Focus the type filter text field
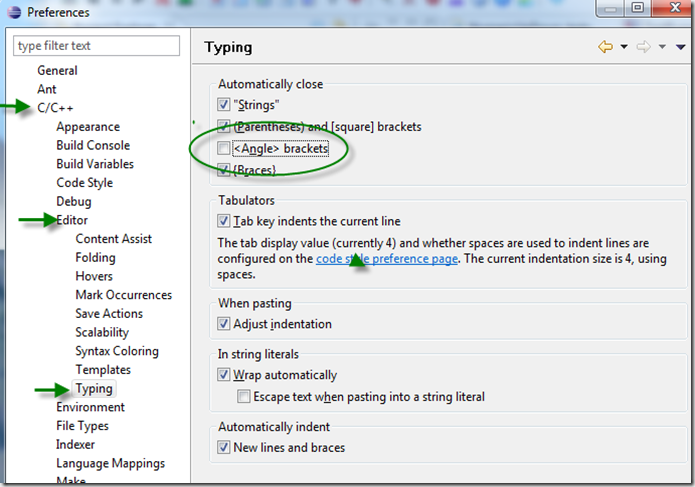The width and height of the screenshot is (695, 487). [97, 46]
